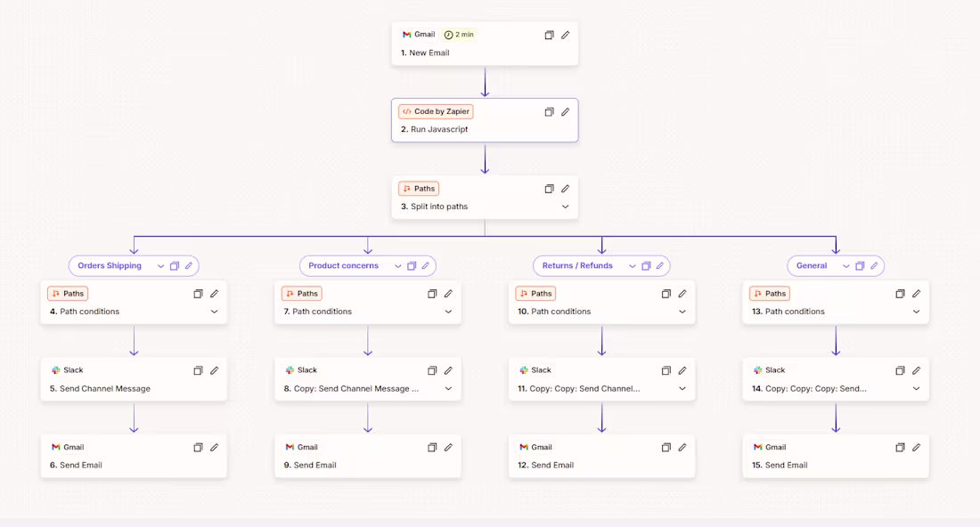The height and width of the screenshot is (527, 980).
Task: Duplicate step 6 Send Email via copy icon
Action: click(x=198, y=448)
